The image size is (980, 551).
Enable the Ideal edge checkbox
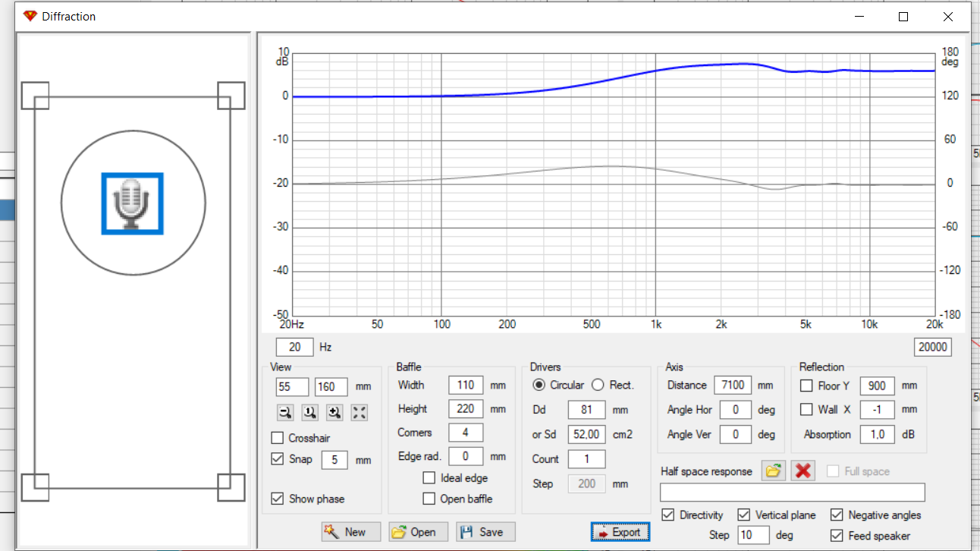(429, 478)
